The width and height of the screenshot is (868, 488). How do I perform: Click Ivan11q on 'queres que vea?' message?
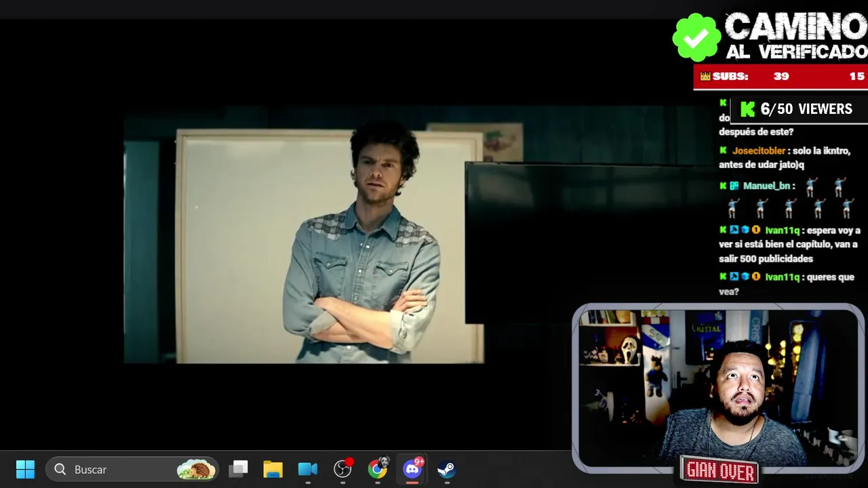(x=782, y=277)
